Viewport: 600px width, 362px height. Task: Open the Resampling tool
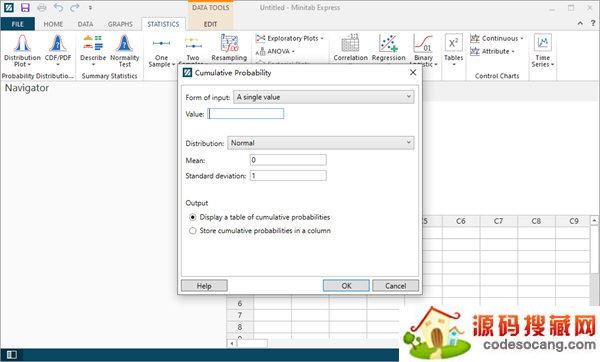(x=229, y=48)
